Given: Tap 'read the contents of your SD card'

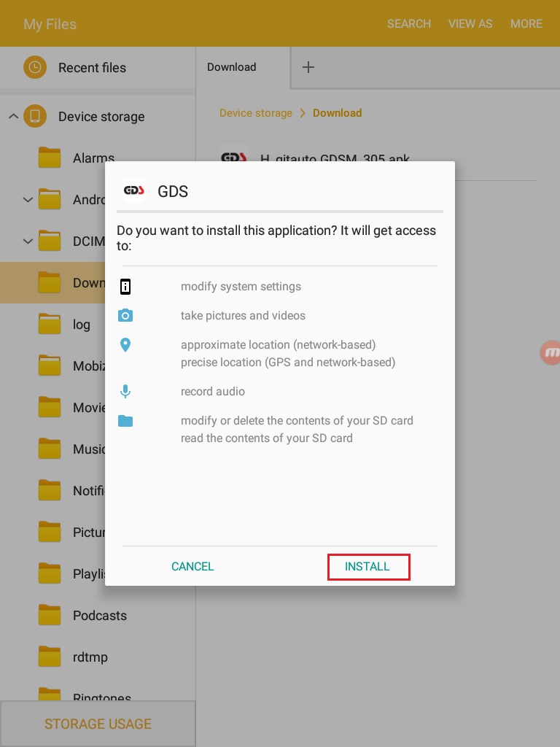Looking at the screenshot, I should coord(267,438).
